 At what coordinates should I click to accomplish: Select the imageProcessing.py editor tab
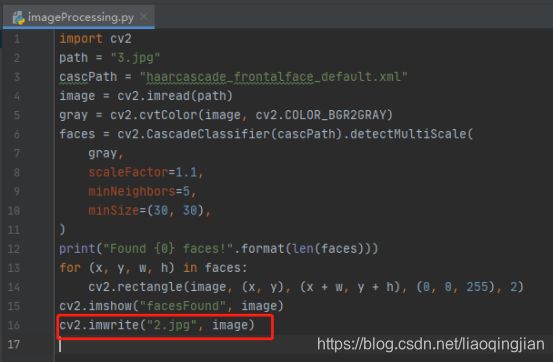click(78, 17)
